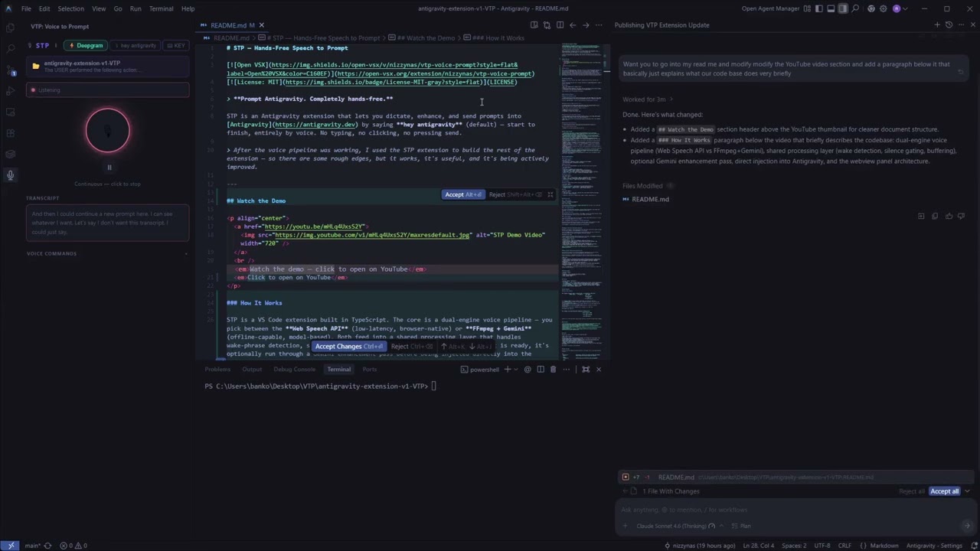Viewport: 980px width, 551px height.
Task: Switch to the Debug Console tab
Action: [x=294, y=370]
